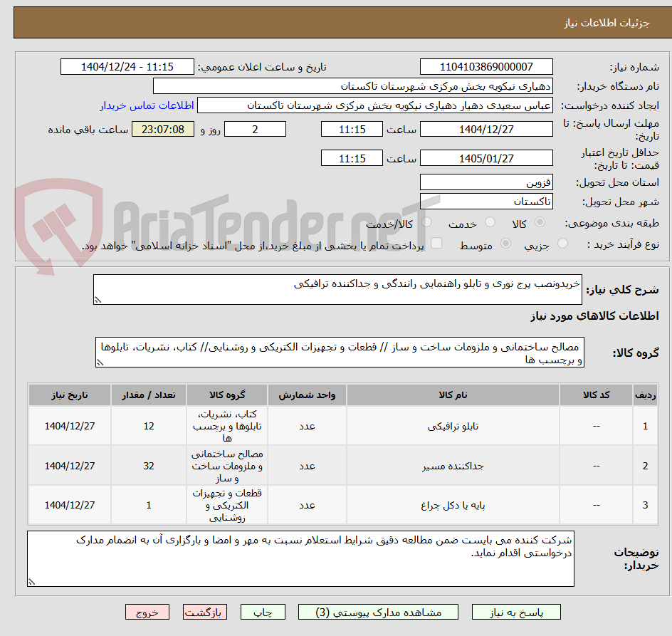Click the ایجاد کننده درخواست field
This screenshot has height=636, width=672.
(375, 105)
